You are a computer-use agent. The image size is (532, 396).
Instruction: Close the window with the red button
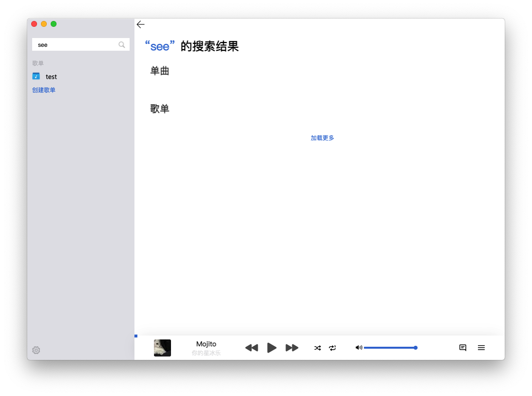[x=34, y=24]
